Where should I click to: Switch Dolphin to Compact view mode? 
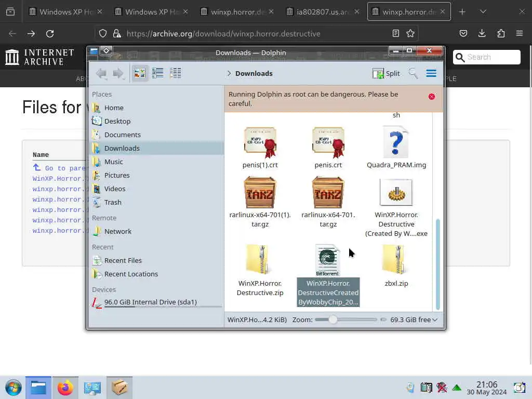158,73
